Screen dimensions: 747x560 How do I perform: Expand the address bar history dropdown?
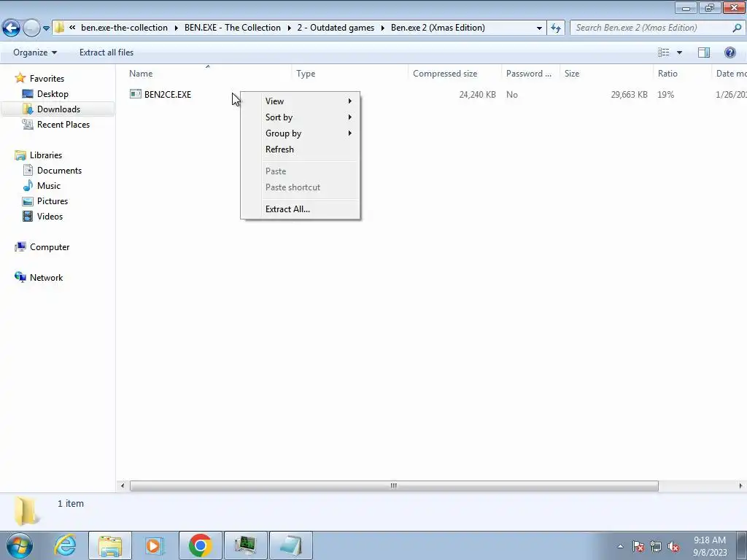pos(539,28)
